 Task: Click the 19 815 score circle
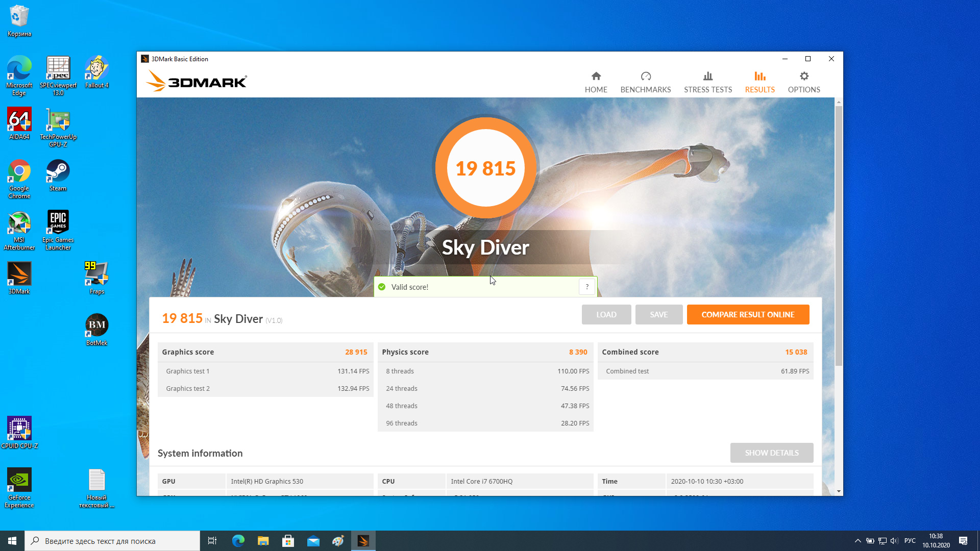point(485,168)
